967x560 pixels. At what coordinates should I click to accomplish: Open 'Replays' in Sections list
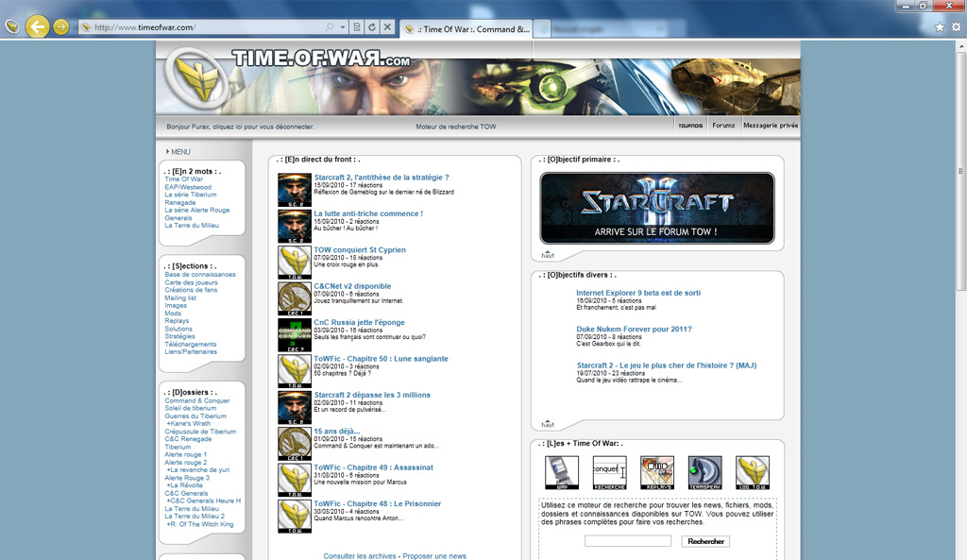177,321
